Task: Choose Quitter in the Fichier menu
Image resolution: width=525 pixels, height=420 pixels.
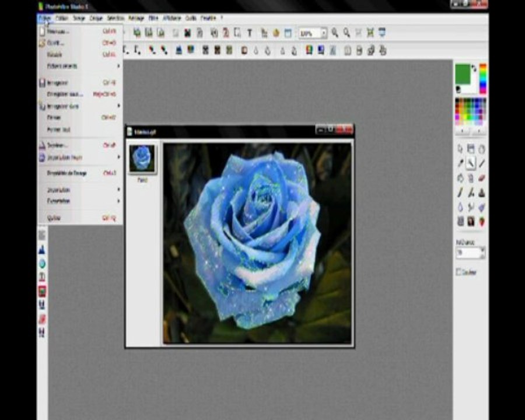Action: (x=80, y=218)
